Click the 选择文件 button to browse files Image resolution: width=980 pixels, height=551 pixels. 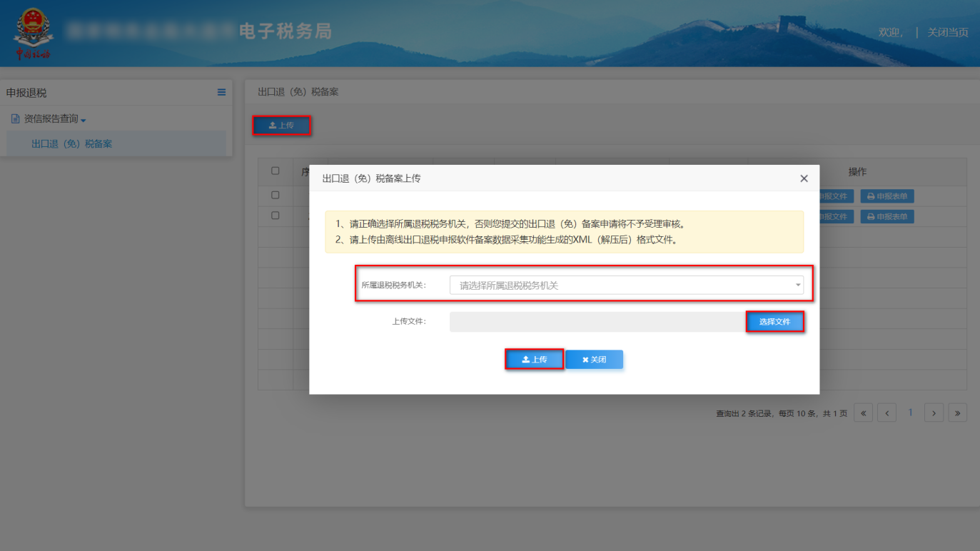point(775,321)
